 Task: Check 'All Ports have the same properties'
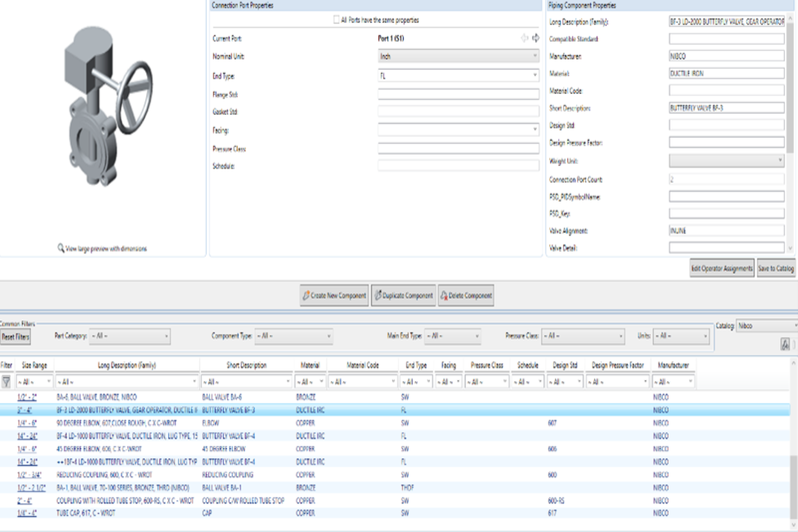point(336,20)
